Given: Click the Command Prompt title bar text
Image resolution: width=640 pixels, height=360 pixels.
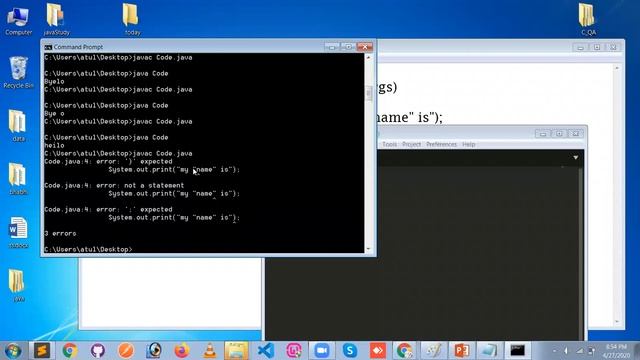Looking at the screenshot, I should tap(78, 47).
